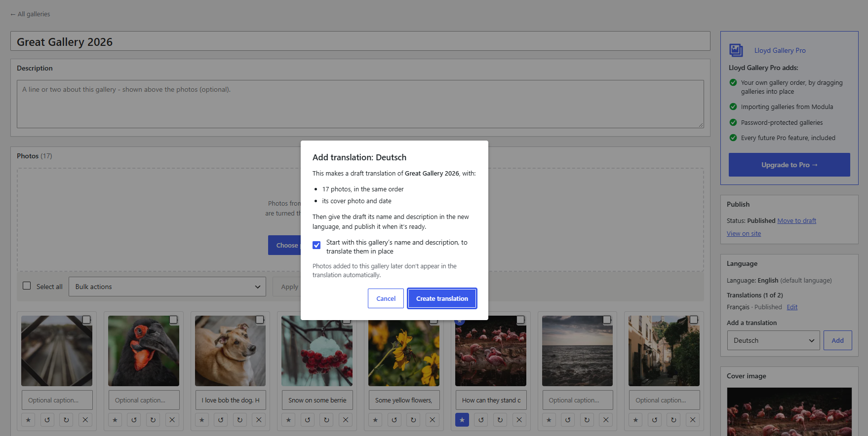Remove the dog photo from gallery
Viewport: 868px width, 436px height.
click(259, 420)
